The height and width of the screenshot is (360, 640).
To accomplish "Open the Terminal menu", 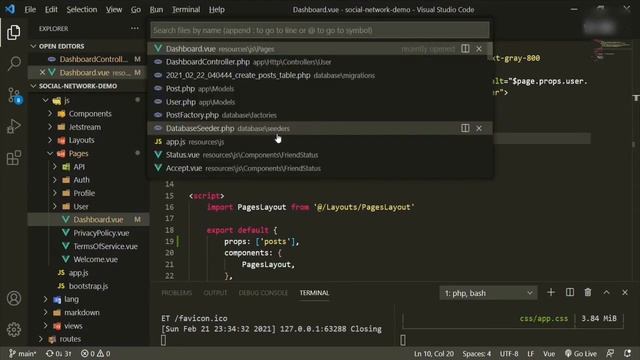I will coord(186,9).
